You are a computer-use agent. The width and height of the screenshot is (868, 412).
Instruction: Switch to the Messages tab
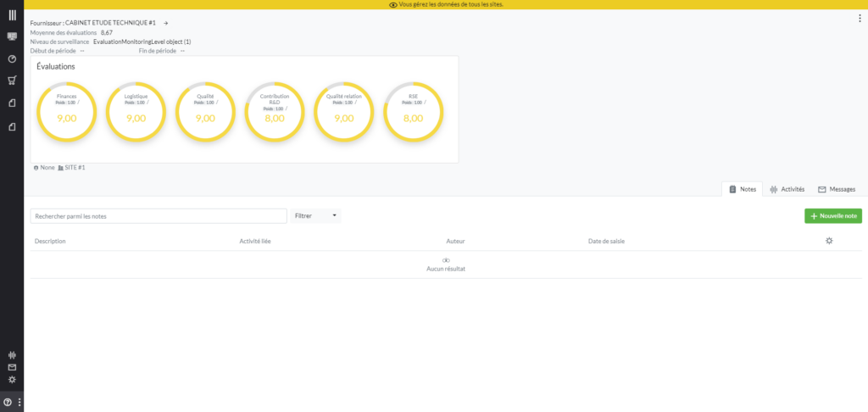point(837,189)
